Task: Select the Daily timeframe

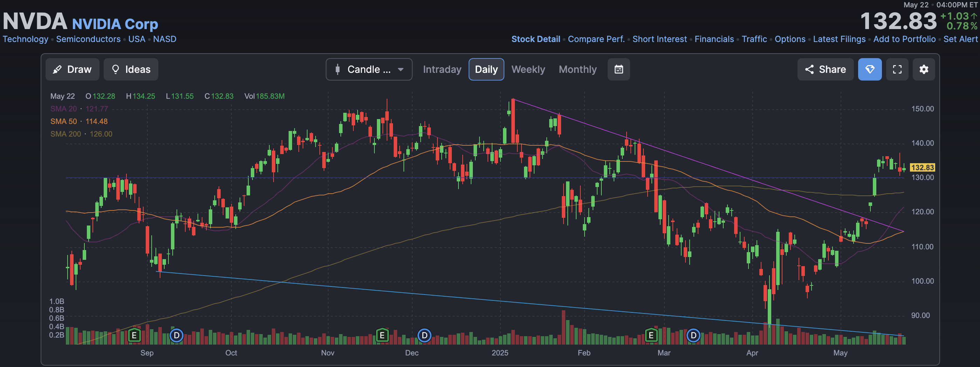Action: 486,69
